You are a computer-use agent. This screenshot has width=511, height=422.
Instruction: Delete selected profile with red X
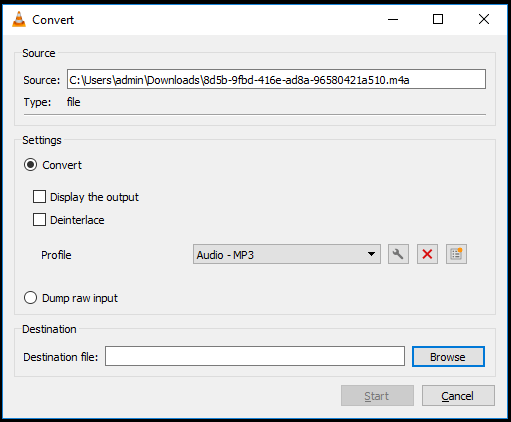click(x=427, y=254)
